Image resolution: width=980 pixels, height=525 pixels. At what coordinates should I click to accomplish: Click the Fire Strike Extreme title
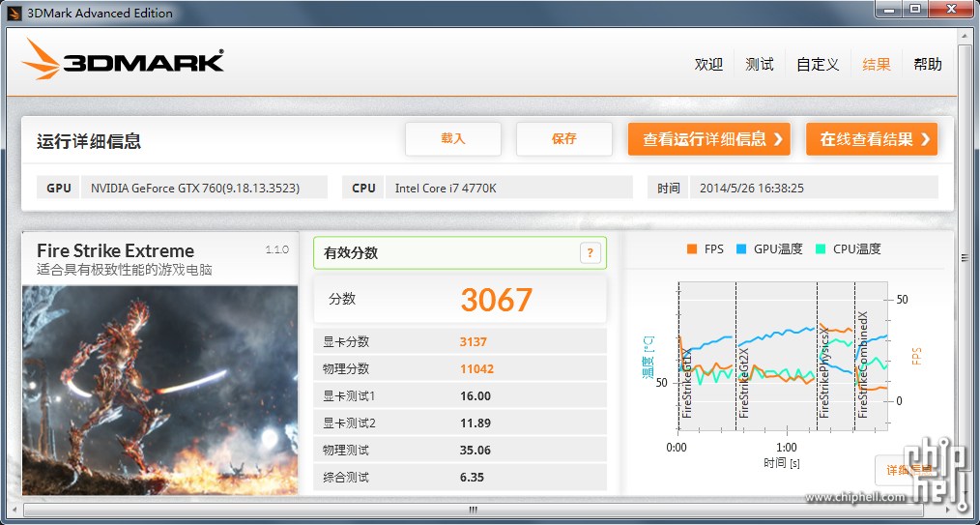coord(116,251)
